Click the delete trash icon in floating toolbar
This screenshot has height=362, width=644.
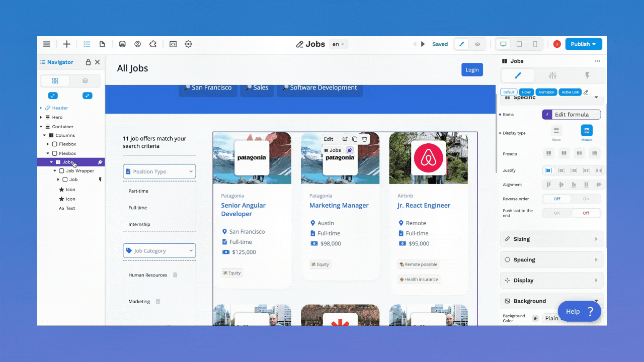pos(365,139)
